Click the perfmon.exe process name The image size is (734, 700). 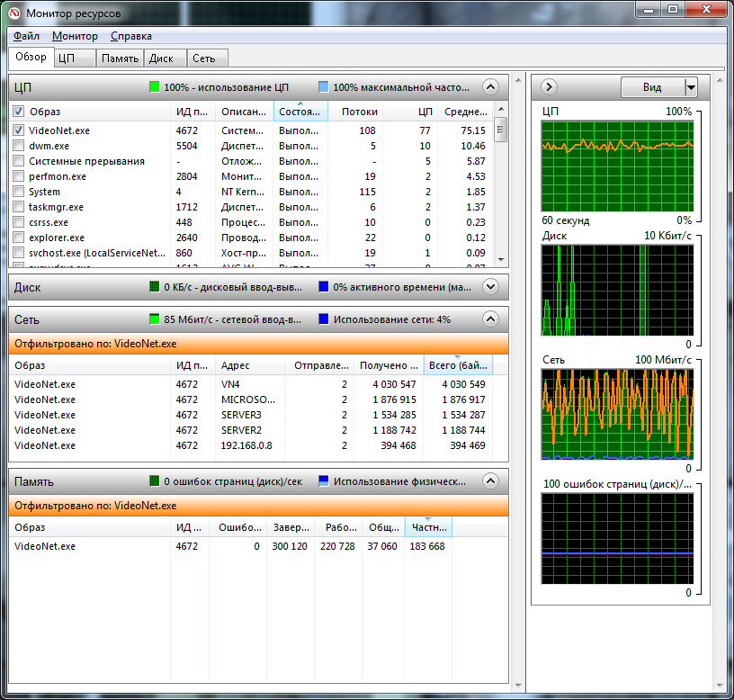coord(58,176)
